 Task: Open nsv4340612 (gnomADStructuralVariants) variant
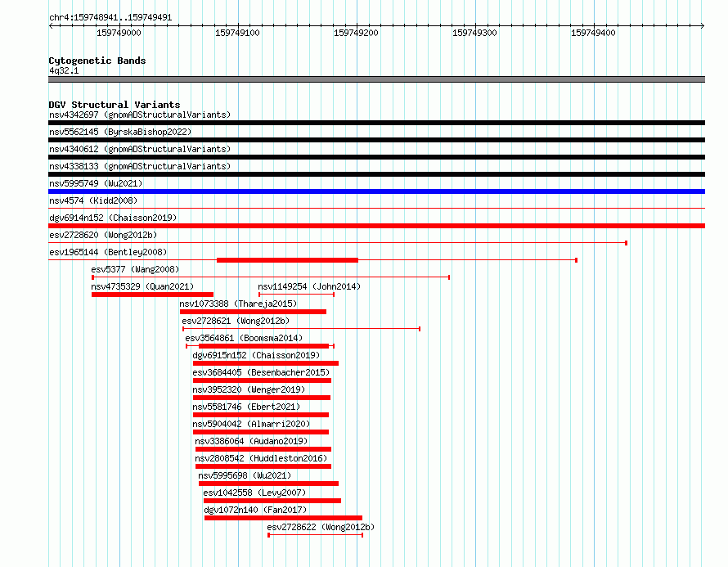140,149
